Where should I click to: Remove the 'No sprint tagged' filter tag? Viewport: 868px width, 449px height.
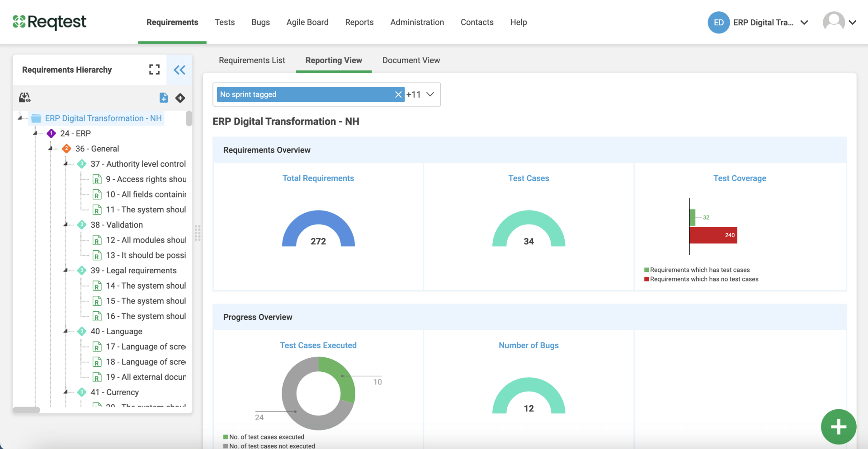point(398,94)
